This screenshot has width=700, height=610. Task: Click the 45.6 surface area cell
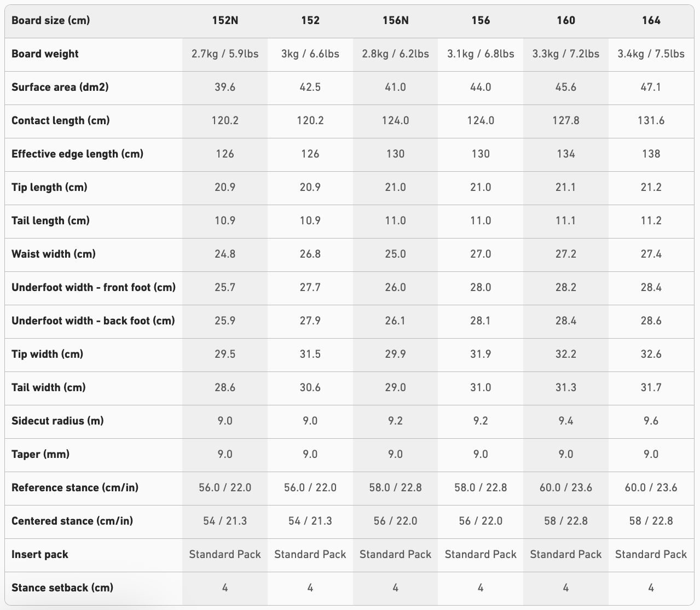(565, 87)
